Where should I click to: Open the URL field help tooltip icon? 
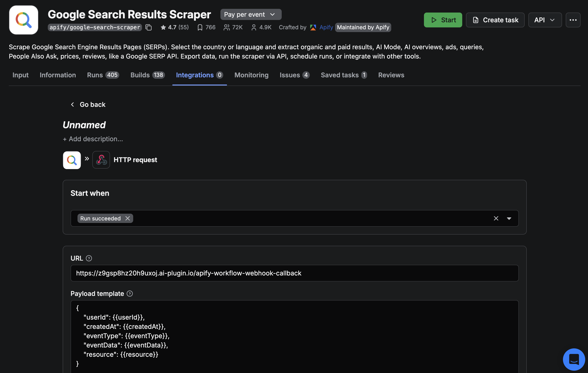89,258
